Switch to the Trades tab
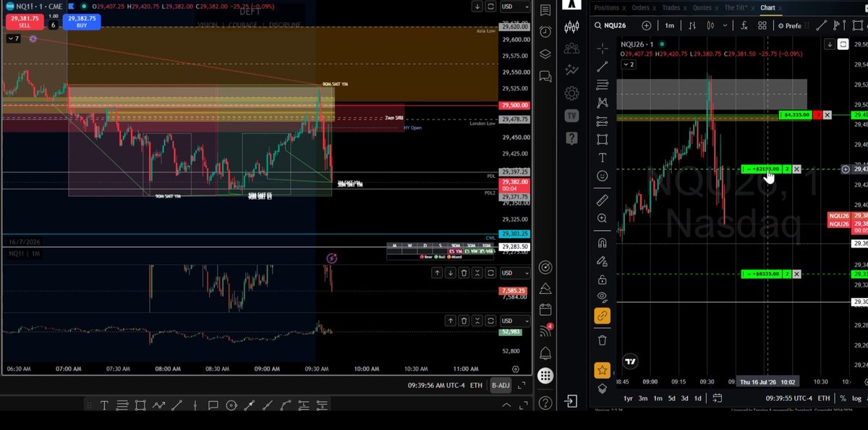The height and width of the screenshot is (430, 868). click(x=671, y=8)
